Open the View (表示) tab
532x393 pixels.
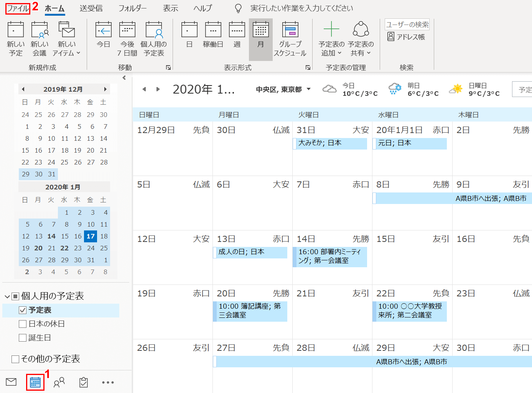point(170,8)
